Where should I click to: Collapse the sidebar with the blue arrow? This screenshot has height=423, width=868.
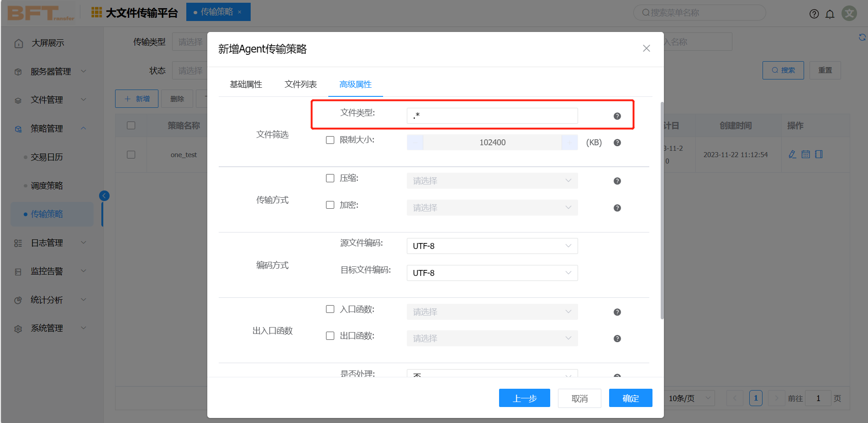(104, 196)
